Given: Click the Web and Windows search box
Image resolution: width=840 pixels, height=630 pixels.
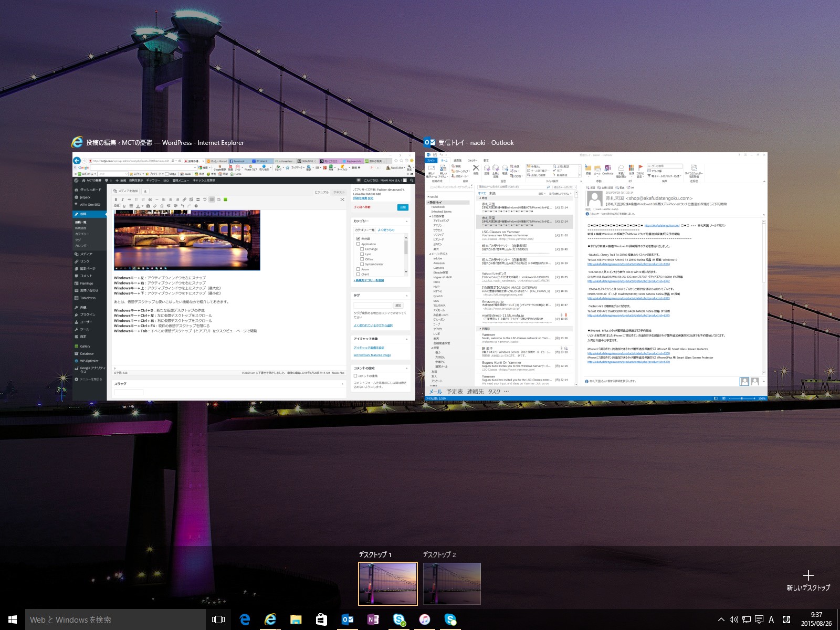Looking at the screenshot, I should pyautogui.click(x=115, y=619).
